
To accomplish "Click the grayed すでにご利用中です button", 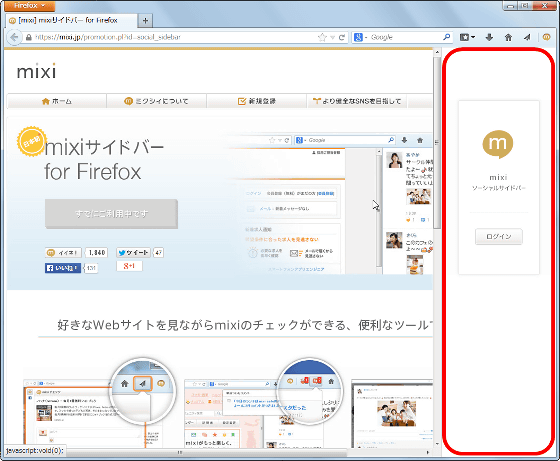I will click(111, 214).
